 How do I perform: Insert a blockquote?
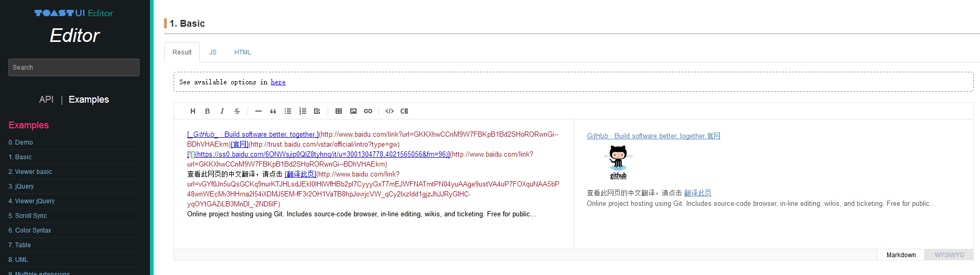(273, 111)
